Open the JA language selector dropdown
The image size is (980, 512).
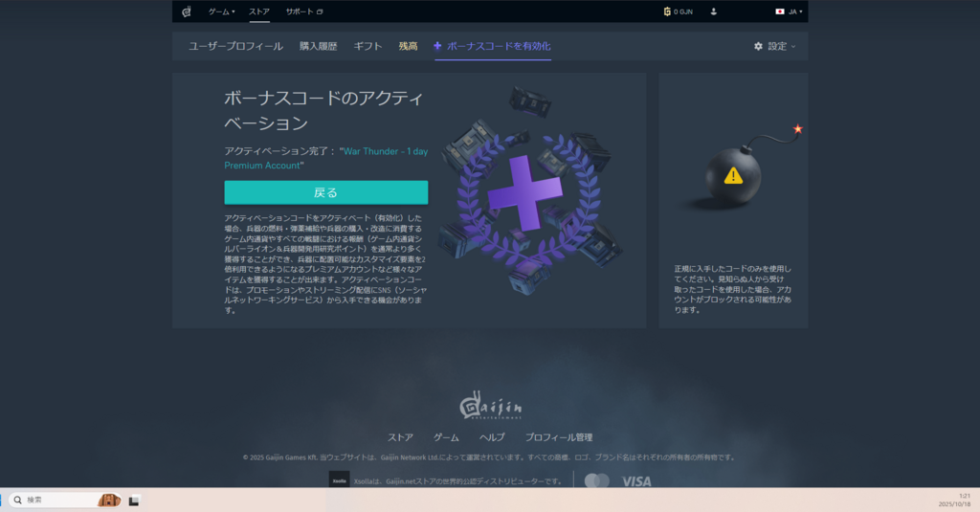click(x=790, y=11)
